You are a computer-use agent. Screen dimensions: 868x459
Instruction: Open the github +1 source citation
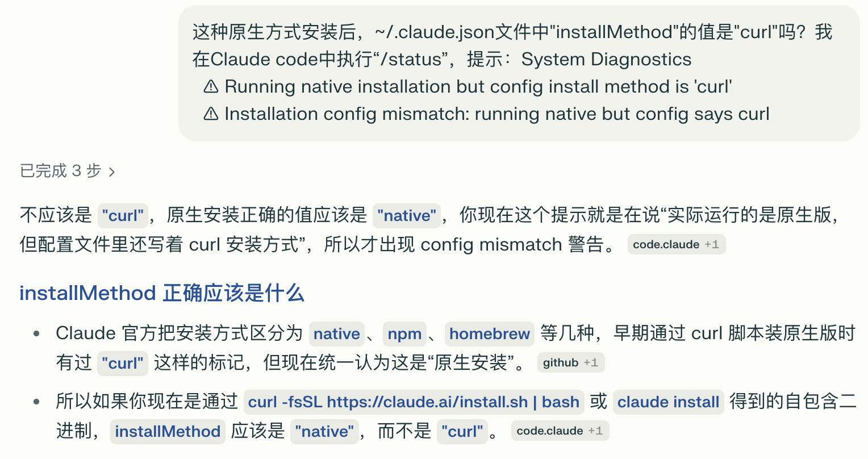(x=570, y=363)
